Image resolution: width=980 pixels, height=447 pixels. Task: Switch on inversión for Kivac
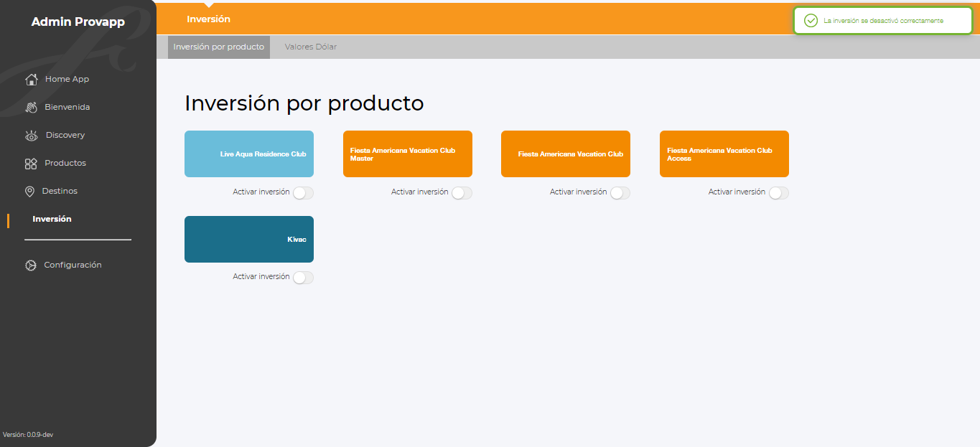[303, 278]
